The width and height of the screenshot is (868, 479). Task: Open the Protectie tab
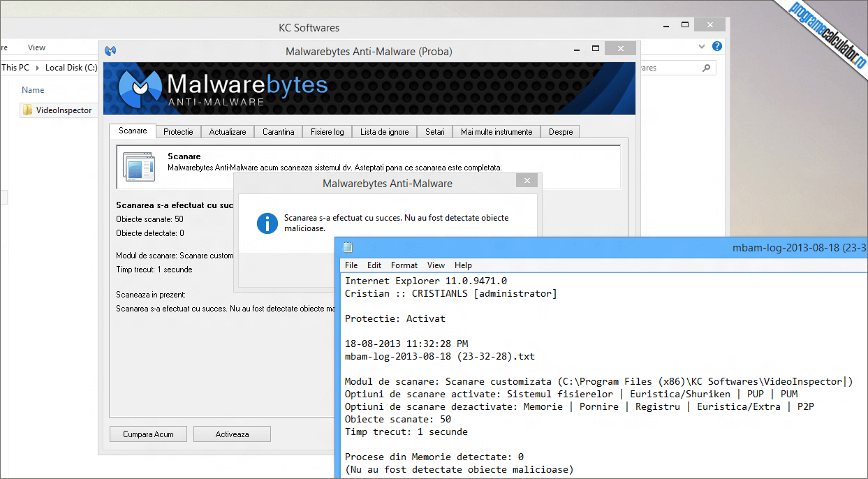coord(178,132)
